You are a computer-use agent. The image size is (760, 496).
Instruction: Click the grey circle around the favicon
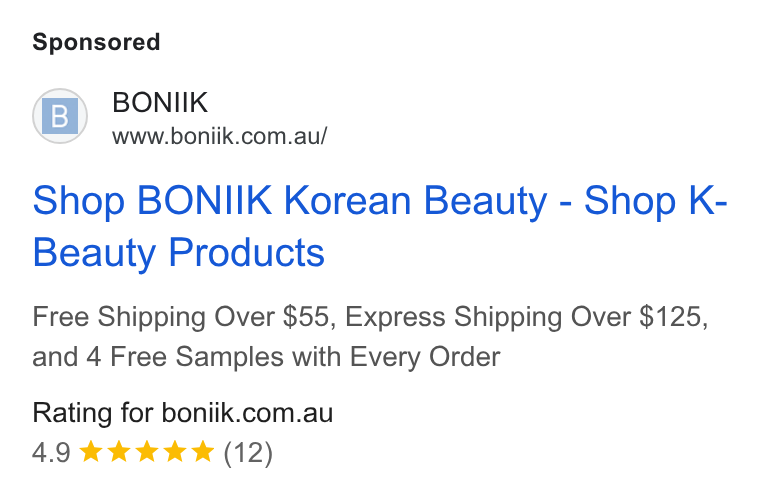click(60, 116)
